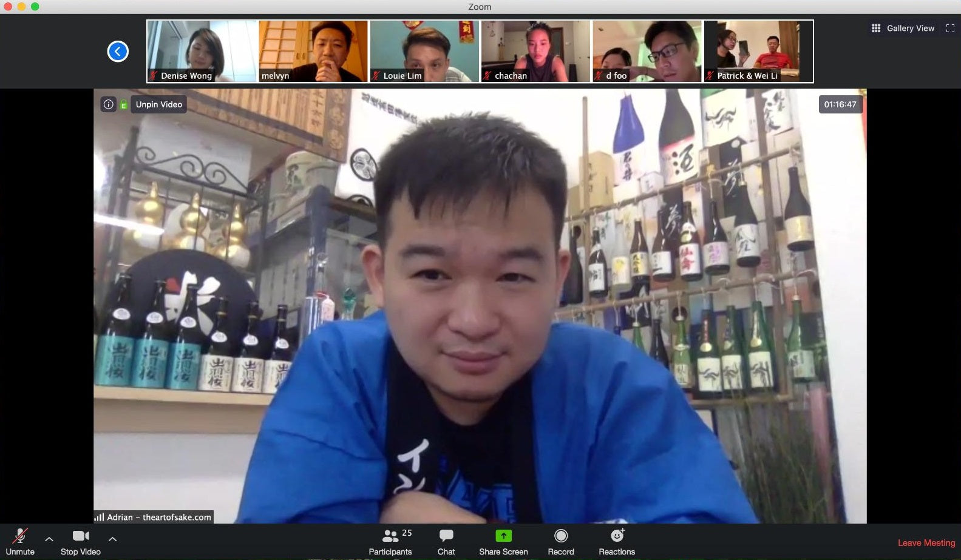The width and height of the screenshot is (961, 560).
Task: Unmute the microphone
Action: pos(20,541)
